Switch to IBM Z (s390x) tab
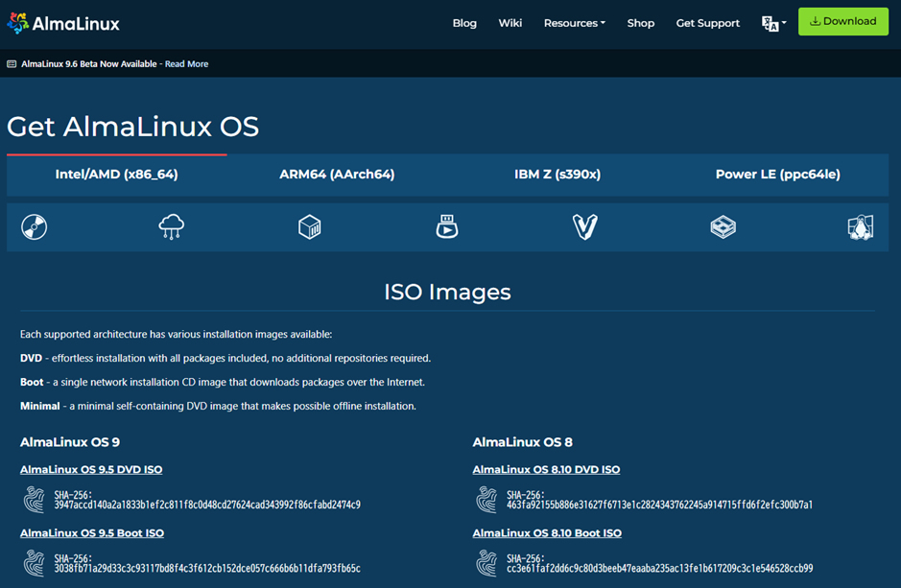This screenshot has height=588, width=901. 557,175
